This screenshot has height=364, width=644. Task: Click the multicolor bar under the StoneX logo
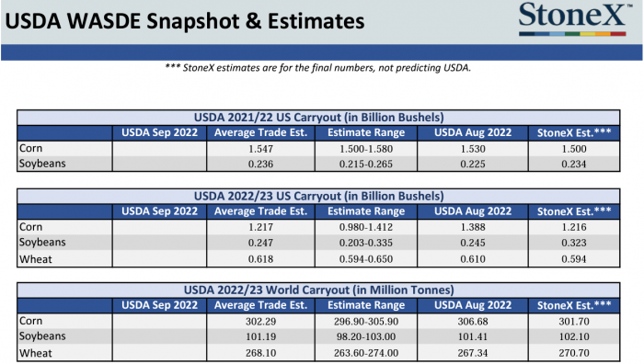coord(572,34)
